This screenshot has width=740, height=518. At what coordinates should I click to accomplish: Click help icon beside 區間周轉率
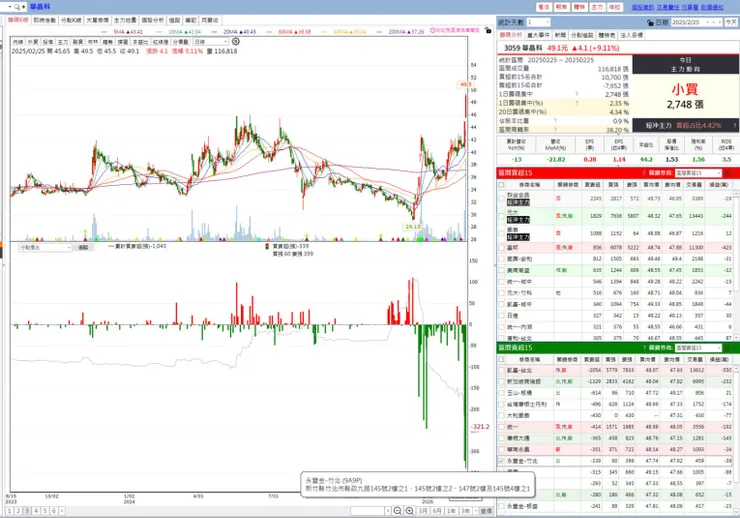[x=555, y=129]
